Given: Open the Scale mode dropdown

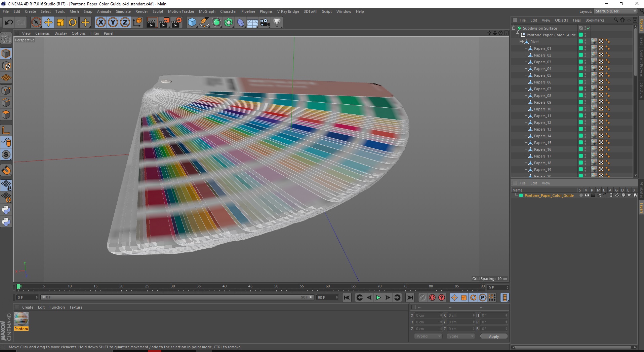Looking at the screenshot, I should [x=460, y=336].
